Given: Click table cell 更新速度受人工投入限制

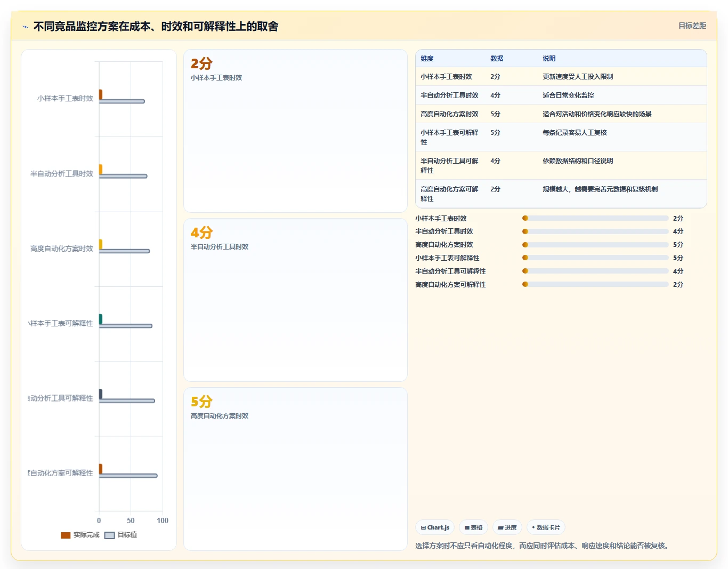Looking at the screenshot, I should 578,77.
